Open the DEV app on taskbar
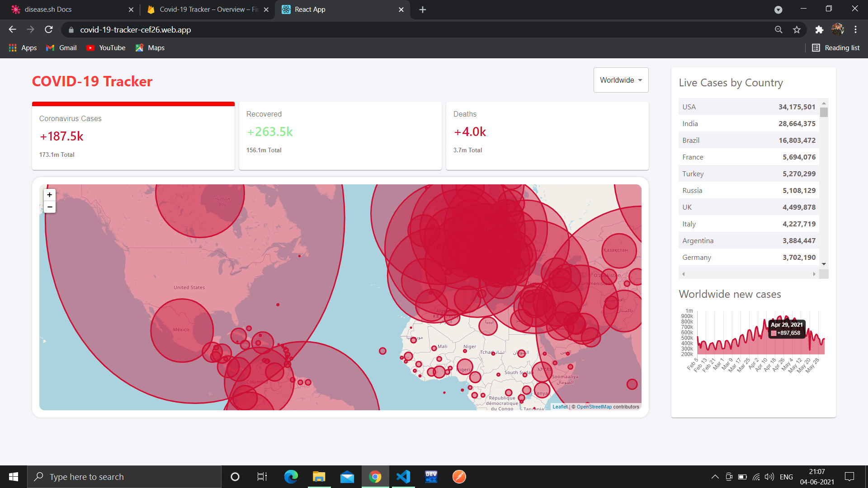868x488 pixels. tap(431, 477)
